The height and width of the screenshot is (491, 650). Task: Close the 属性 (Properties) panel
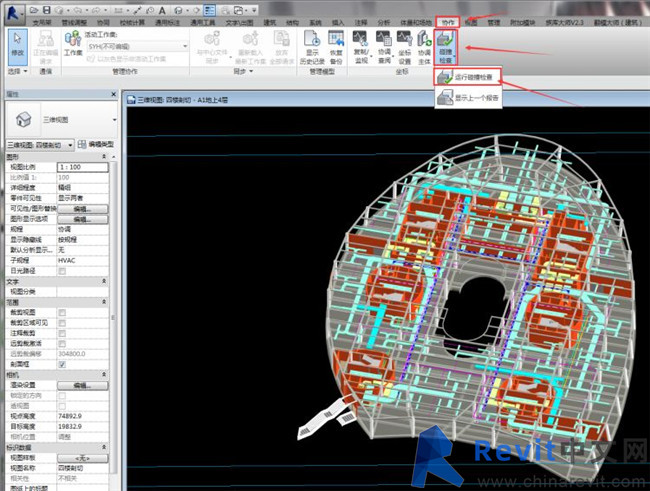click(114, 94)
